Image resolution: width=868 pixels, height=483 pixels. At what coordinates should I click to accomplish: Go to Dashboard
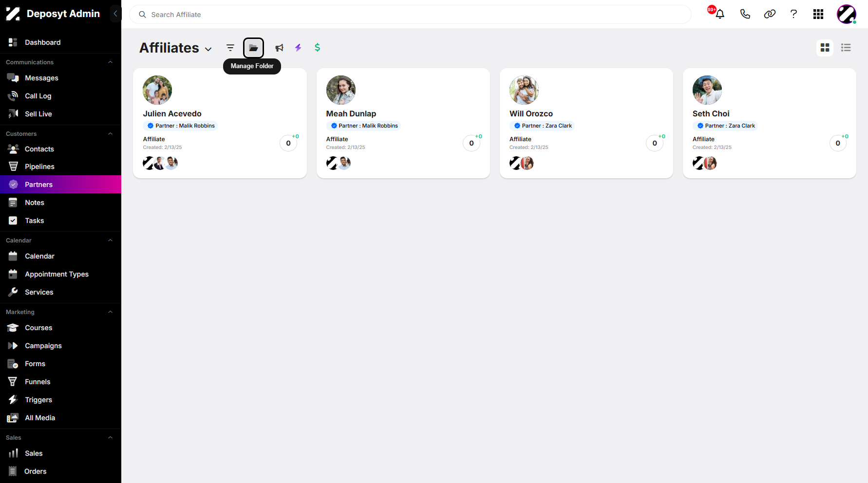[x=60, y=42]
